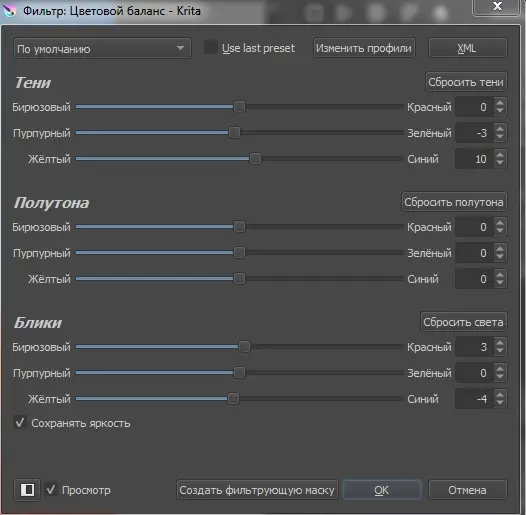Click the Блики section heading
This screenshot has height=515, width=526.
(x=38, y=322)
